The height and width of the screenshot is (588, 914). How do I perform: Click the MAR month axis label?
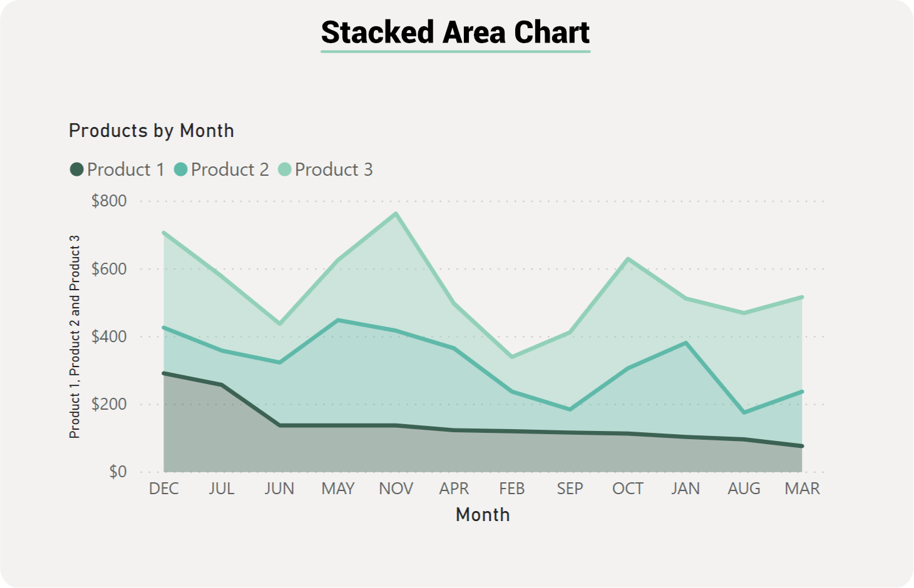click(802, 489)
